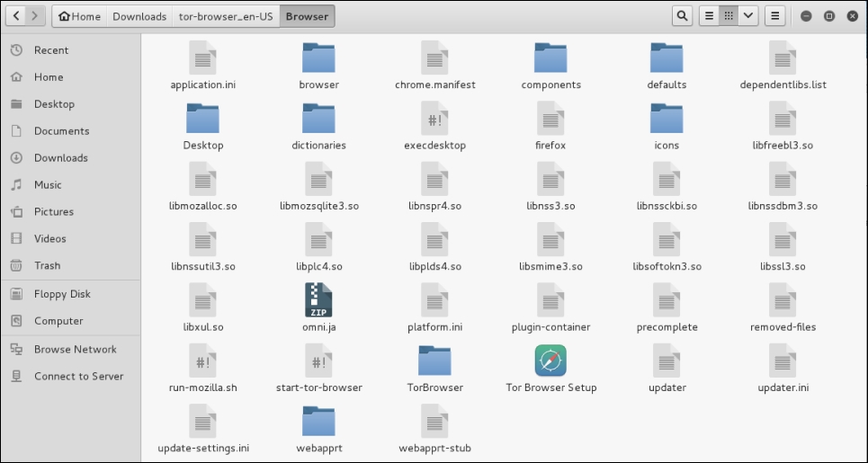The height and width of the screenshot is (463, 868).
Task: Open Pictures in the sidebar
Action: click(70, 211)
